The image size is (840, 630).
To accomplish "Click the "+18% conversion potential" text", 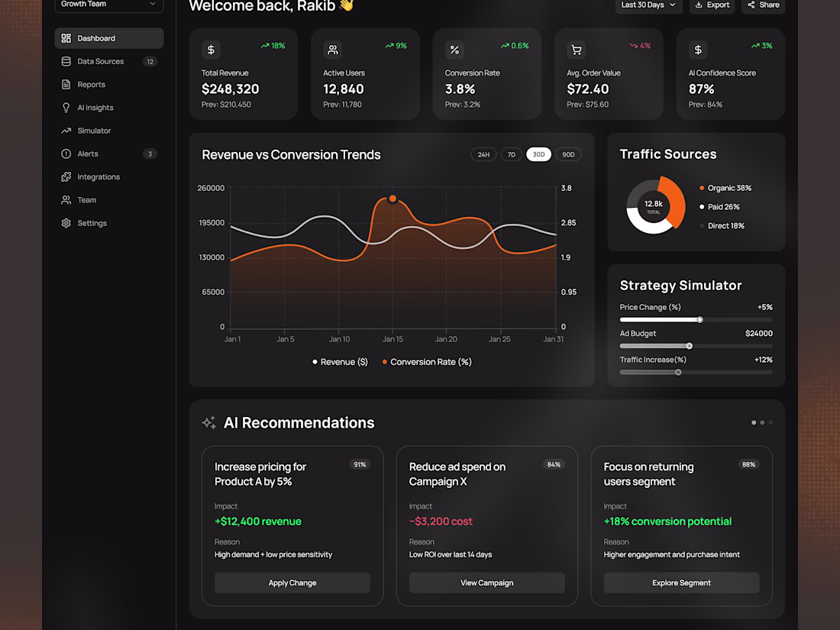I will (667, 522).
